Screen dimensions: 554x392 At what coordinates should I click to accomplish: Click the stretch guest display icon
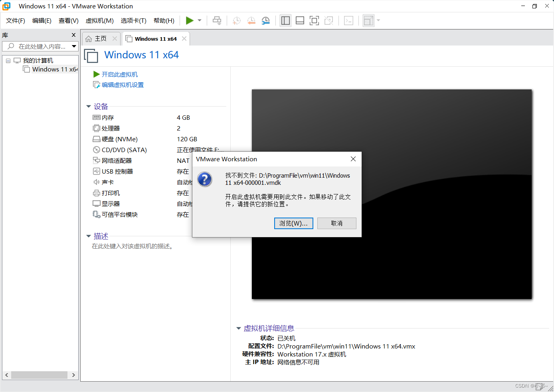(368, 21)
